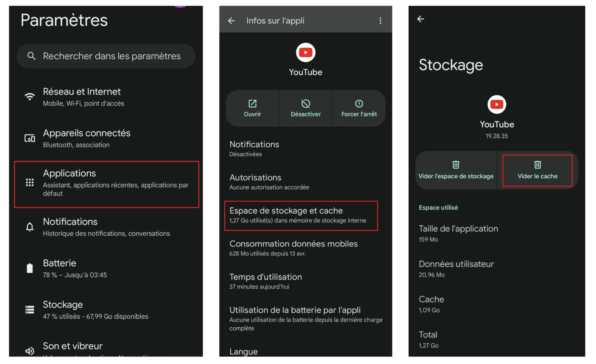Screen dimensions: 596x364
Task: Open Temps d'utilisation entry
Action: 306,281
